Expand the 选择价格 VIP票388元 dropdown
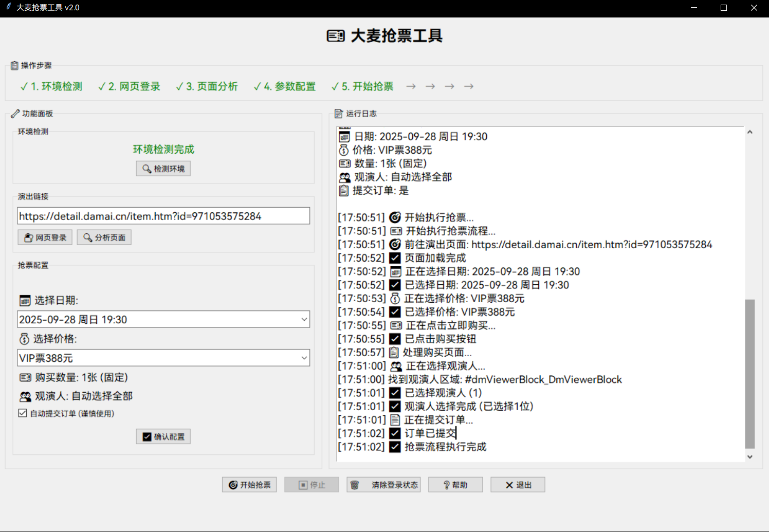 (304, 358)
